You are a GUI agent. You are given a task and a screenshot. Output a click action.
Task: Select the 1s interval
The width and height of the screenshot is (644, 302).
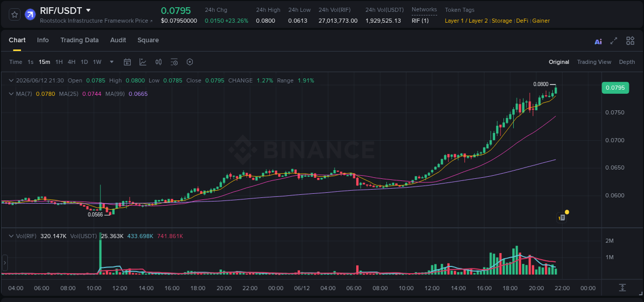pos(30,62)
